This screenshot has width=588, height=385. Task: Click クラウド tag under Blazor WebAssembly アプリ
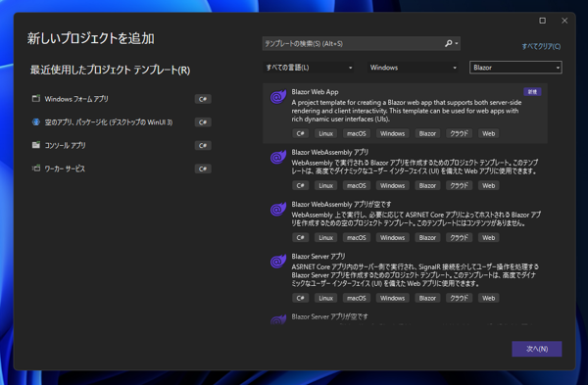click(459, 185)
